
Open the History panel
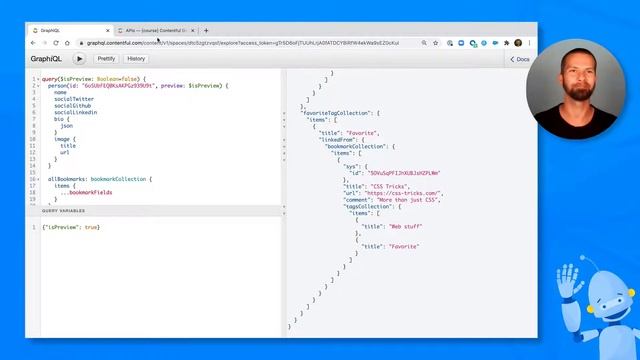point(136,59)
